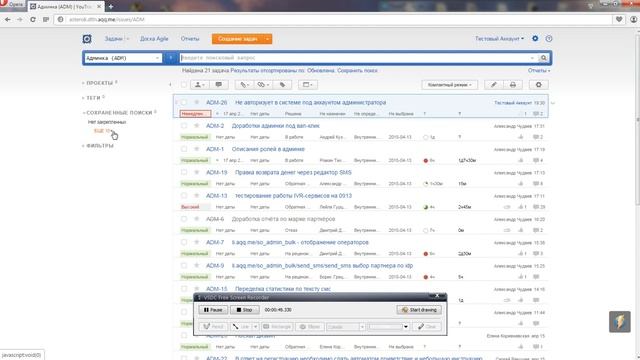
Task: Go back in the browser
Action: pyautogui.click(x=8, y=19)
